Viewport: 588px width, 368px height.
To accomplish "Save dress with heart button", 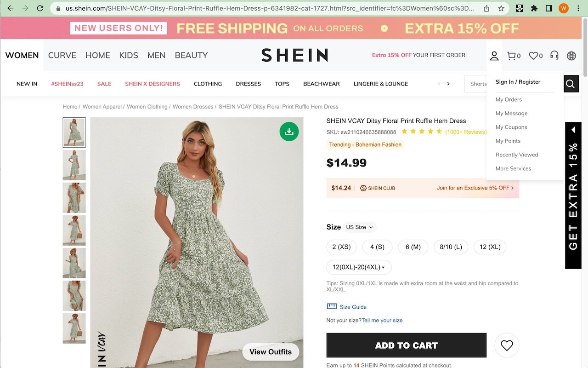I will point(507,345).
